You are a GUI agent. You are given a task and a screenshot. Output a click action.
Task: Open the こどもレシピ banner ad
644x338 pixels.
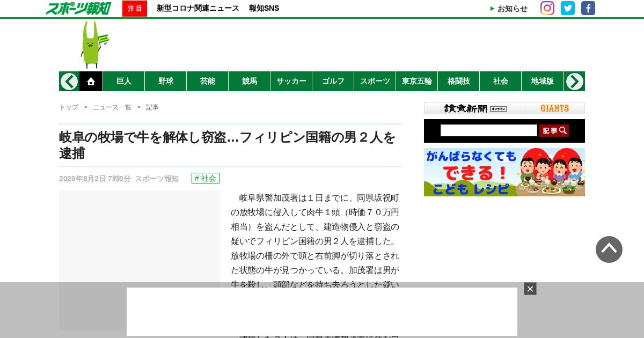(504, 172)
